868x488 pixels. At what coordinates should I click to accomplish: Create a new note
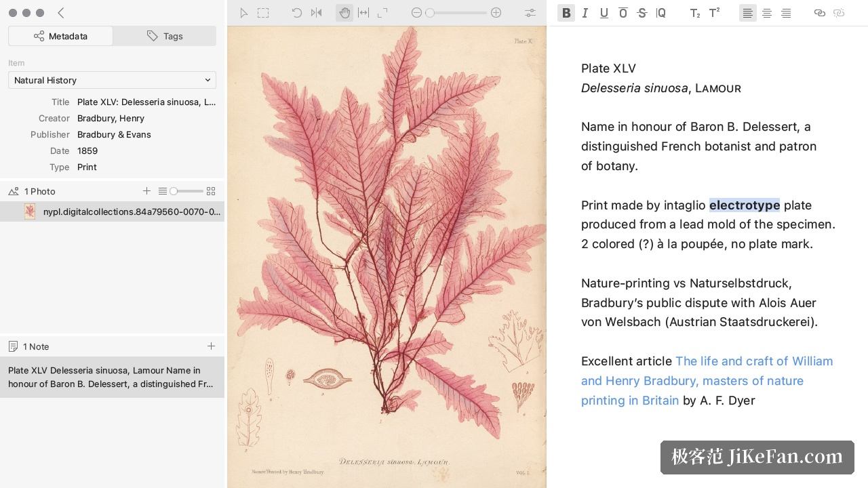coord(211,346)
